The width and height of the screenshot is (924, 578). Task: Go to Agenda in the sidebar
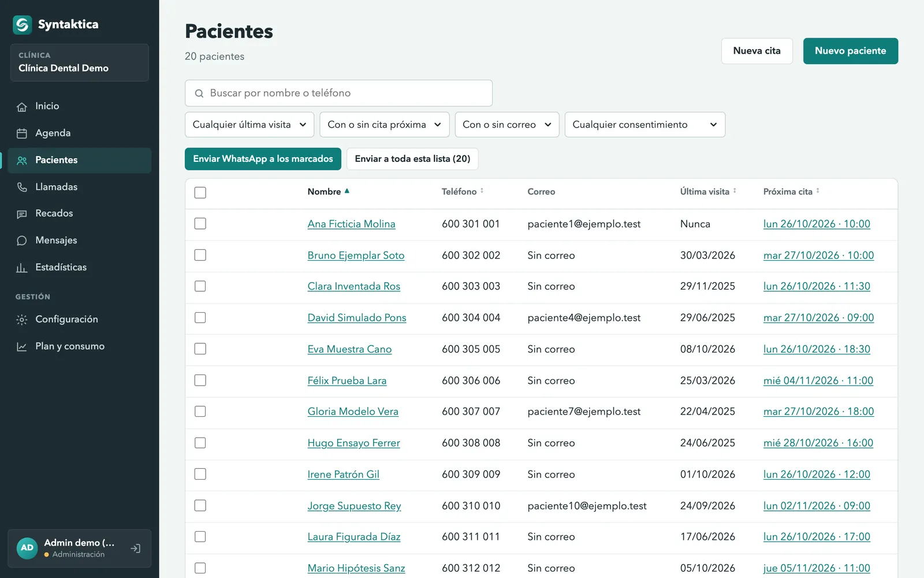tap(80, 134)
